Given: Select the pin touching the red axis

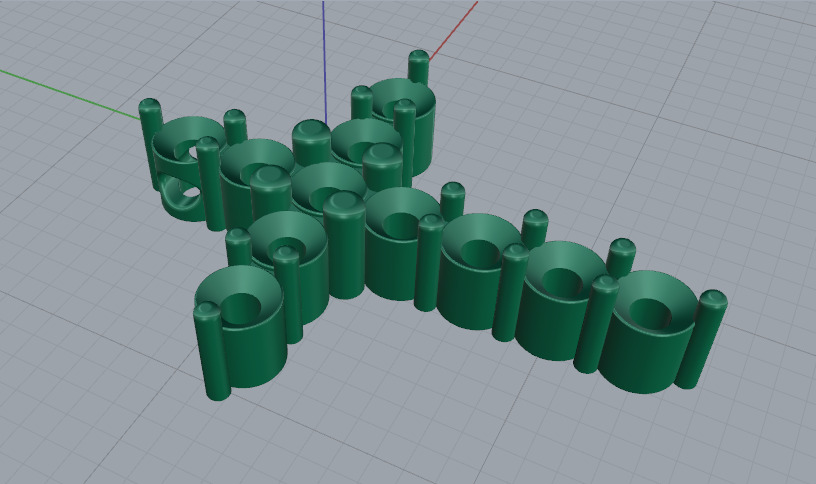Looking at the screenshot, I should (x=418, y=68).
